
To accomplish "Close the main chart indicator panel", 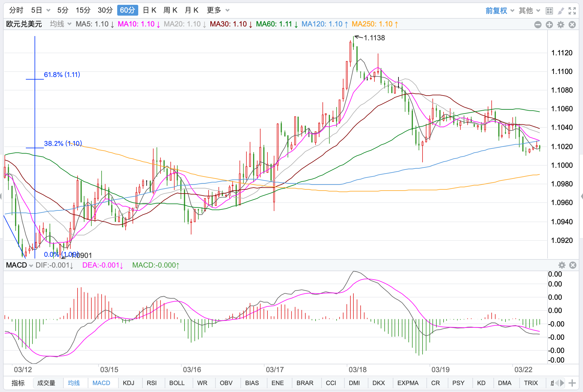I will point(572,25).
